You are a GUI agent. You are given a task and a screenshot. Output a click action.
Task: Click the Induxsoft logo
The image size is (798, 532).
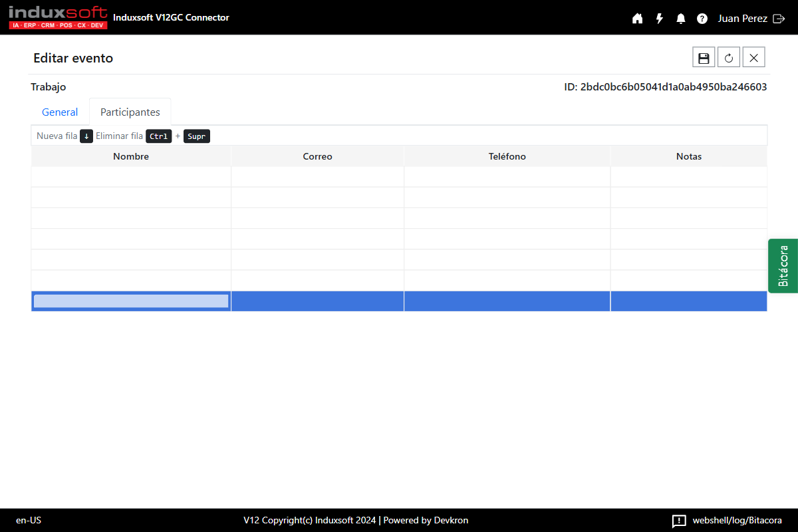[58, 17]
